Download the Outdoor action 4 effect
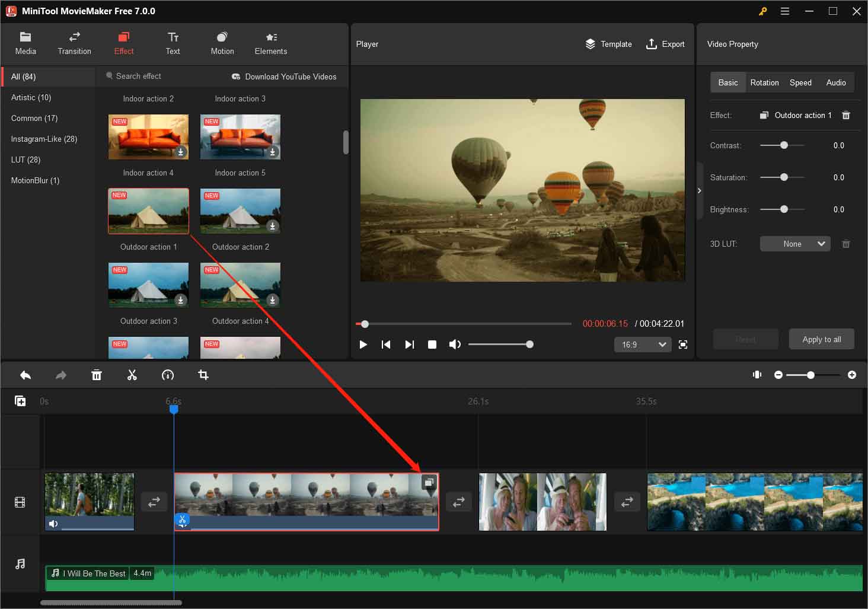868x609 pixels. [273, 300]
